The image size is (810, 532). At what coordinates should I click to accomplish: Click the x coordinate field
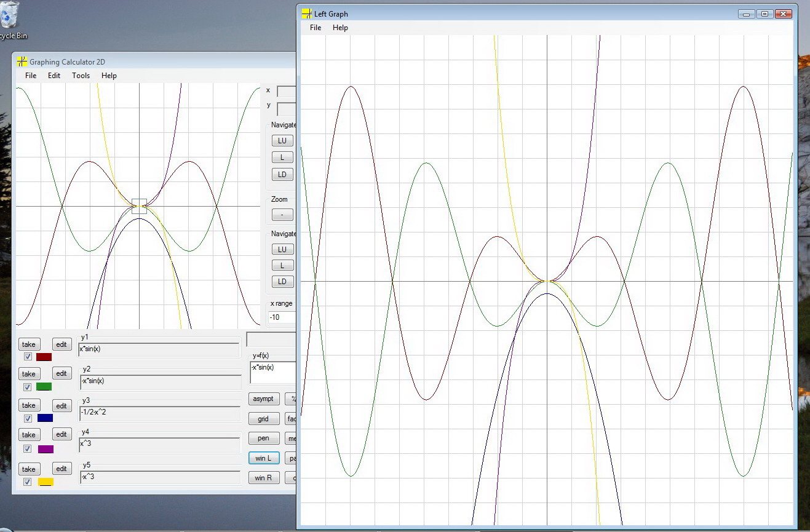(287, 91)
